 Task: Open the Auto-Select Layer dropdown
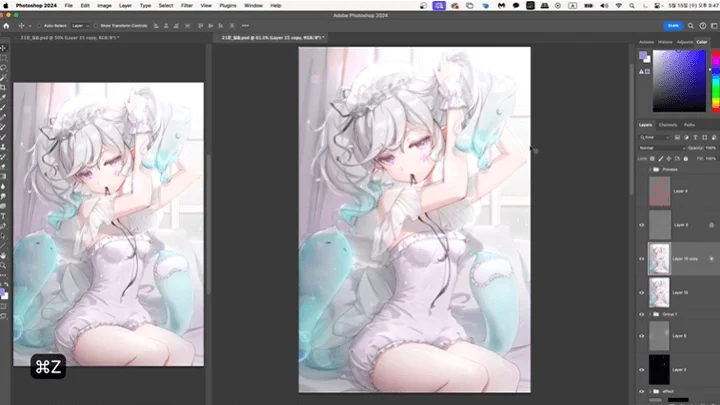click(80, 26)
